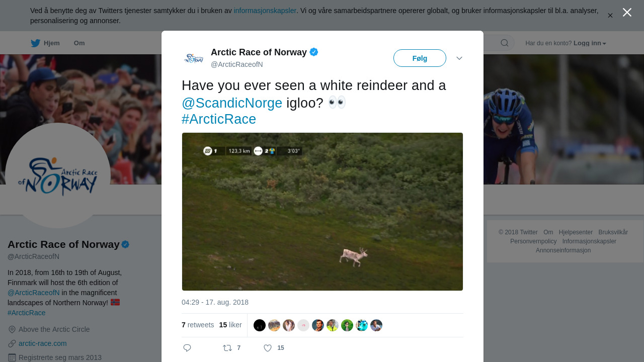Open the informasjonskapsler link in banner

[x=265, y=11]
